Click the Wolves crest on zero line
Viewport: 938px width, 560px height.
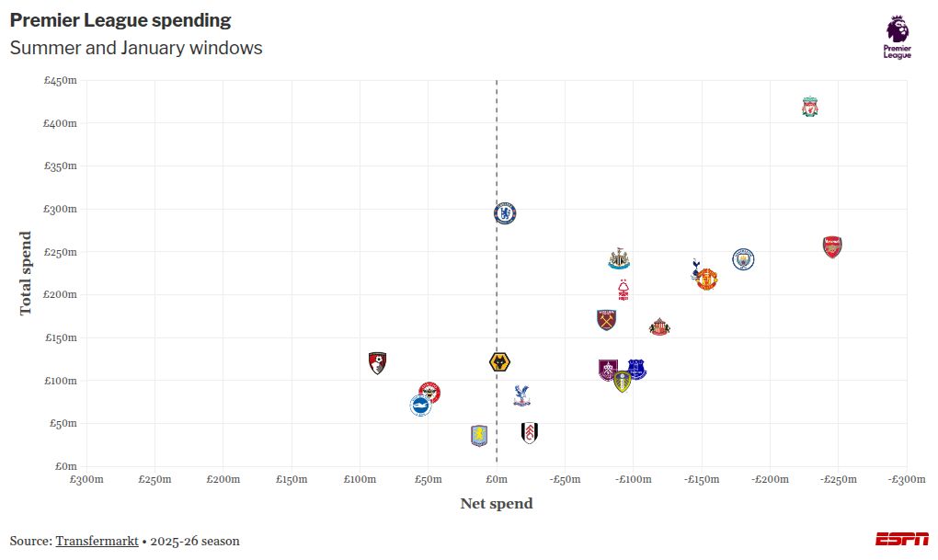tap(499, 362)
